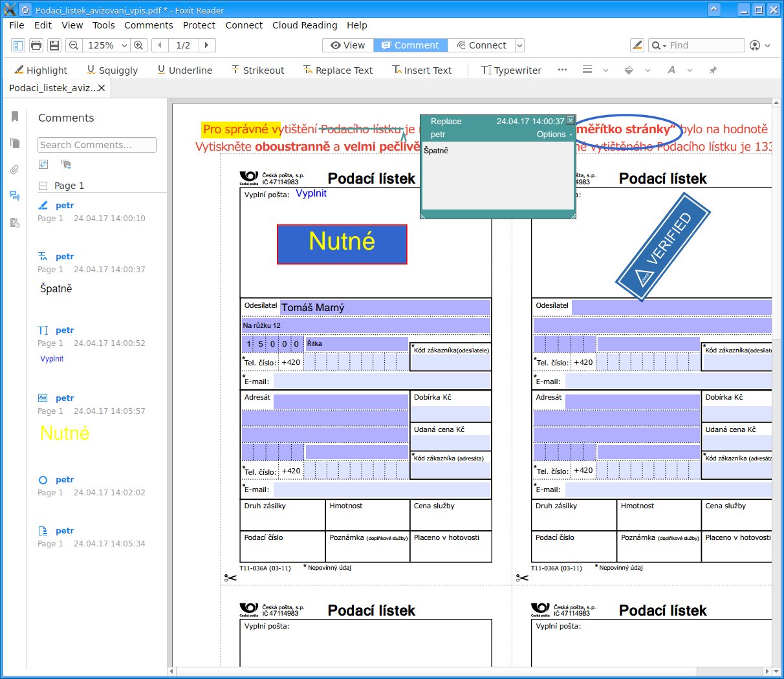The image size is (784, 679).
Task: Zoom out with the minus magnifier
Action: (x=74, y=45)
